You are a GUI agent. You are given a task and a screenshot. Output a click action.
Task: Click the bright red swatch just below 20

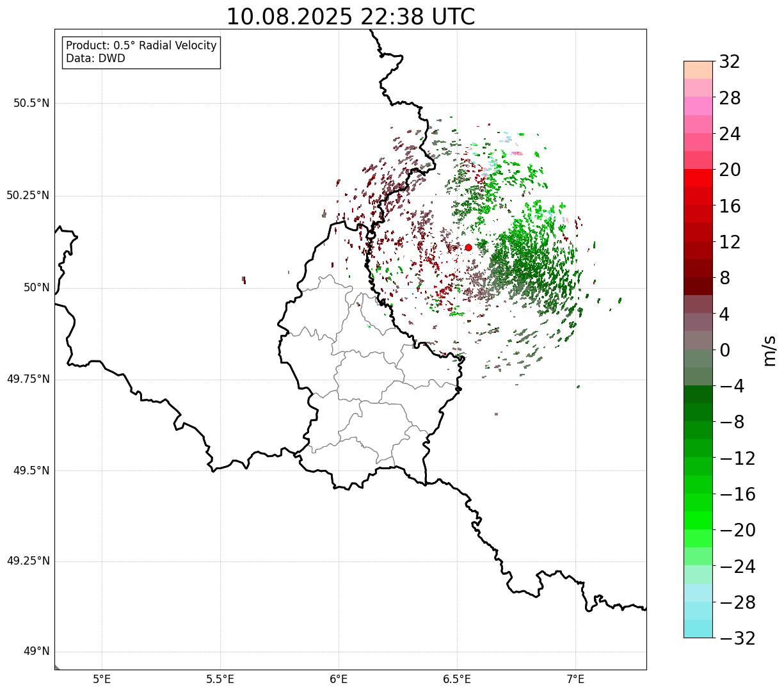[698, 178]
